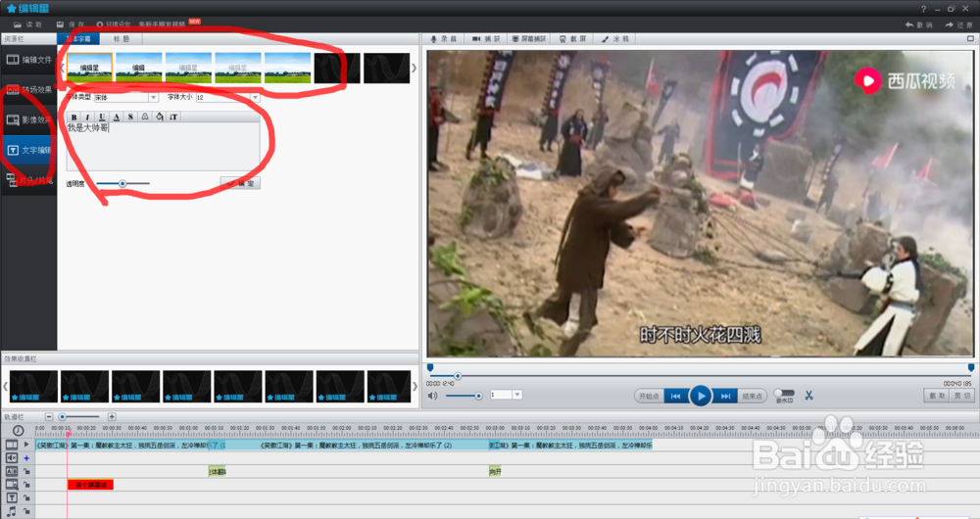Screen dimensions: 980x519
Task: Open the 片头/片尾 intro outro panel
Action: [x=28, y=180]
